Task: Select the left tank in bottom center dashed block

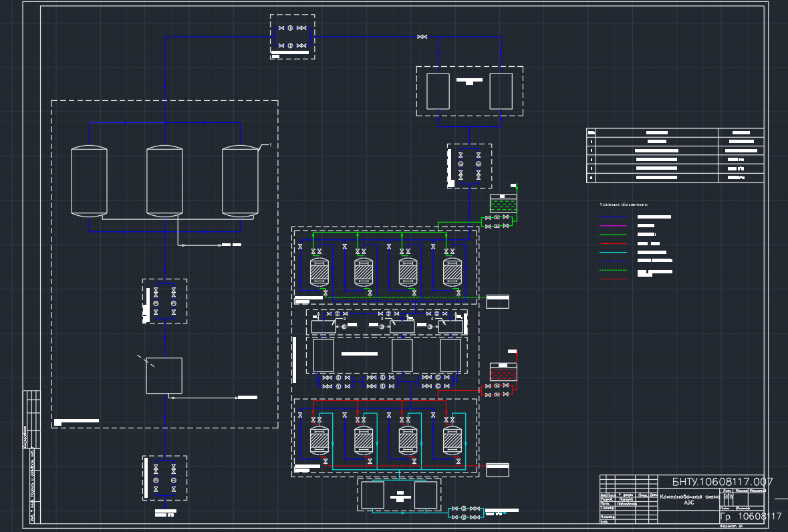Action: 372,495
